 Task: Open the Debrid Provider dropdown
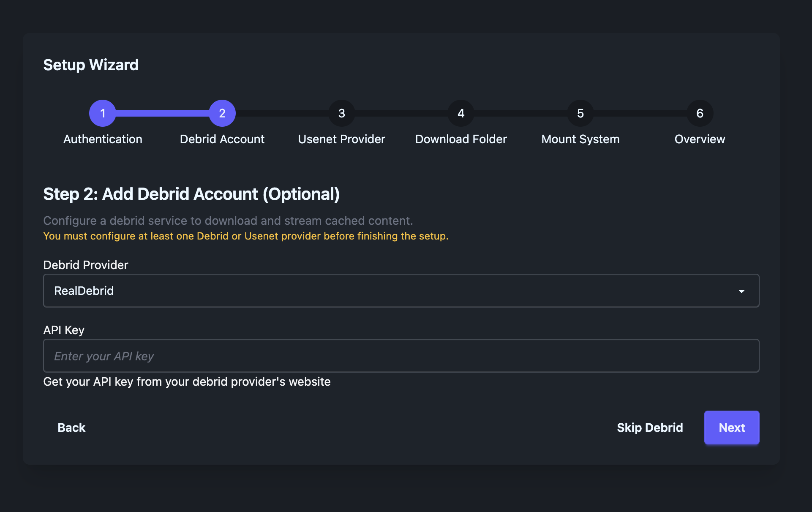pyautogui.click(x=401, y=291)
